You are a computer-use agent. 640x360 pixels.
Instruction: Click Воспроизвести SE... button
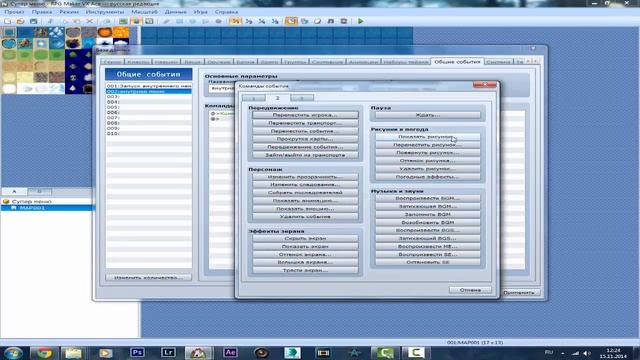[428, 254]
